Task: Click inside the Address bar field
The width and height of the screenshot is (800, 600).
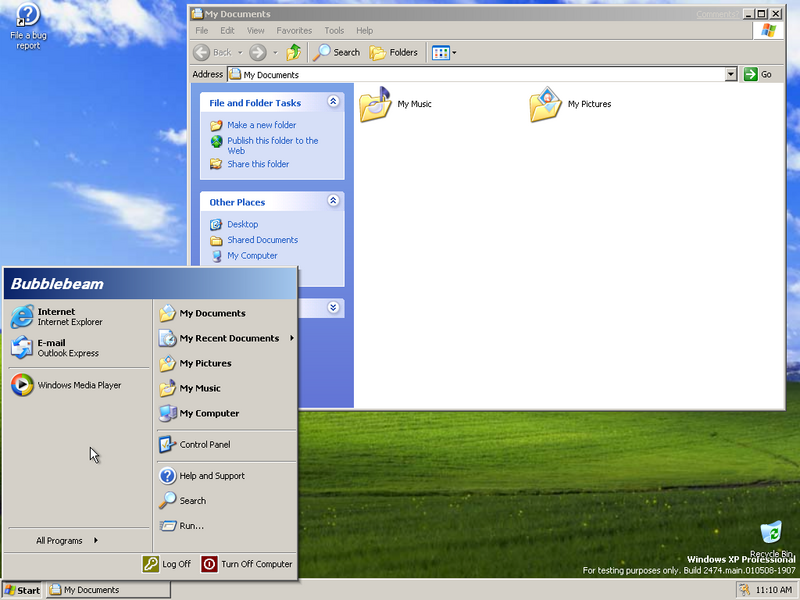Action: (480, 74)
